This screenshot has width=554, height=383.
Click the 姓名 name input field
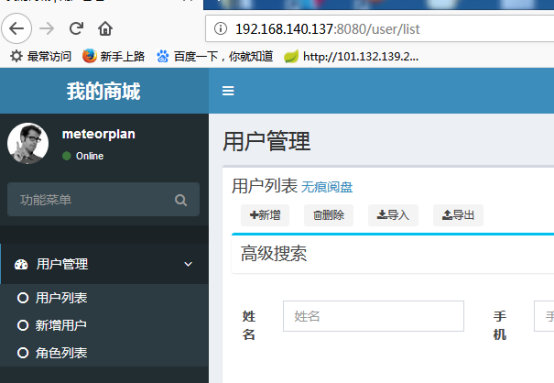point(373,316)
